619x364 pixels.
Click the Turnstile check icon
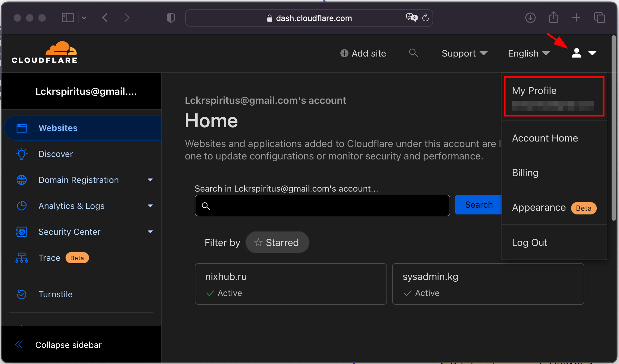pos(22,294)
